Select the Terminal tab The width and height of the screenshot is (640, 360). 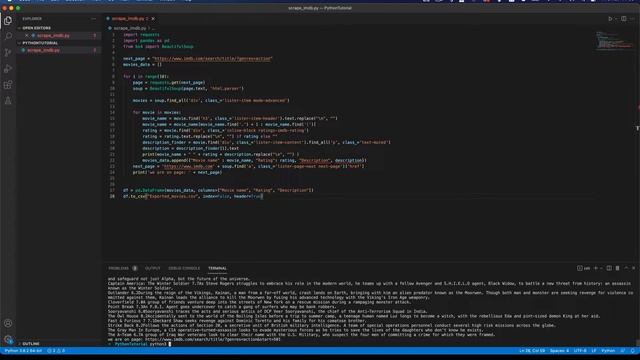click(x=217, y=268)
